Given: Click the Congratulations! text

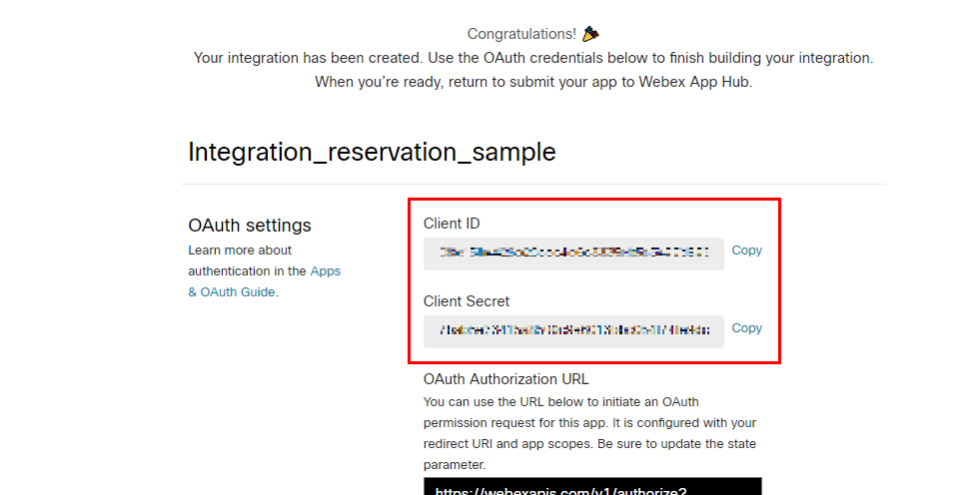Looking at the screenshot, I should click(x=521, y=34).
